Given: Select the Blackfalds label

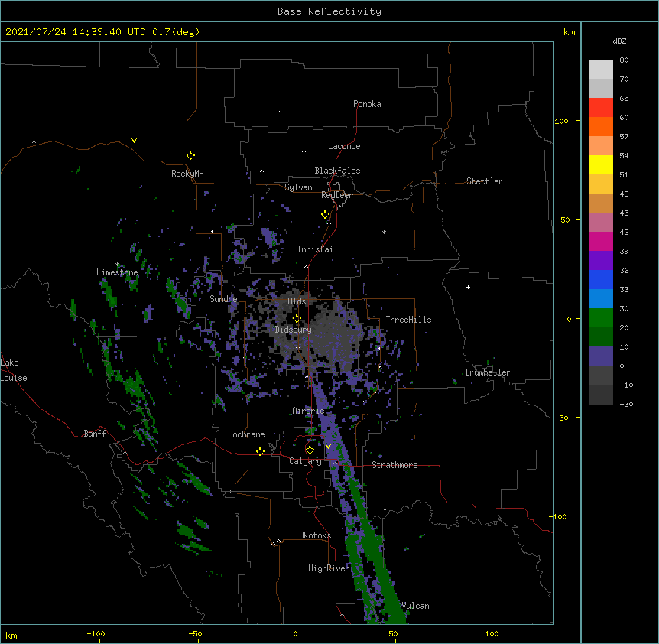Looking at the screenshot, I should click(x=337, y=171).
